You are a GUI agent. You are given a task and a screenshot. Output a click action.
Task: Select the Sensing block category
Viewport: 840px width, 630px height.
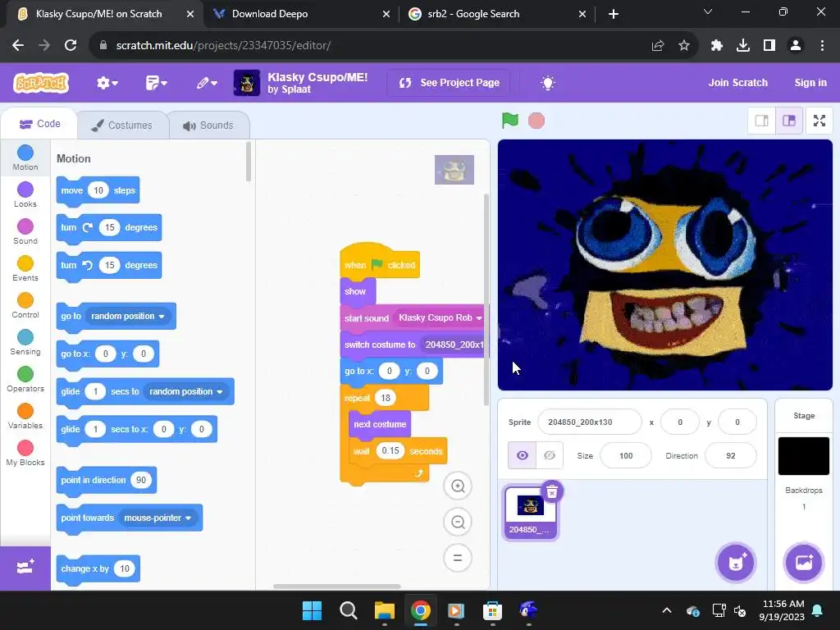click(x=25, y=343)
